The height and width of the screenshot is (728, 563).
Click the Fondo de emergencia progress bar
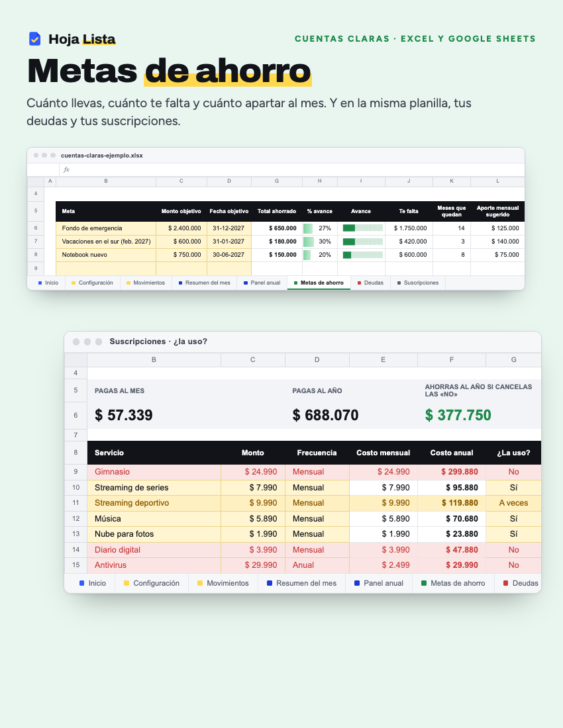(363, 228)
